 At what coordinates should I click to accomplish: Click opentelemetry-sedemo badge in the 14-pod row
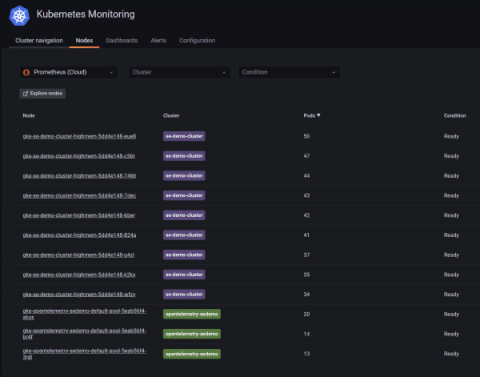[192, 334]
